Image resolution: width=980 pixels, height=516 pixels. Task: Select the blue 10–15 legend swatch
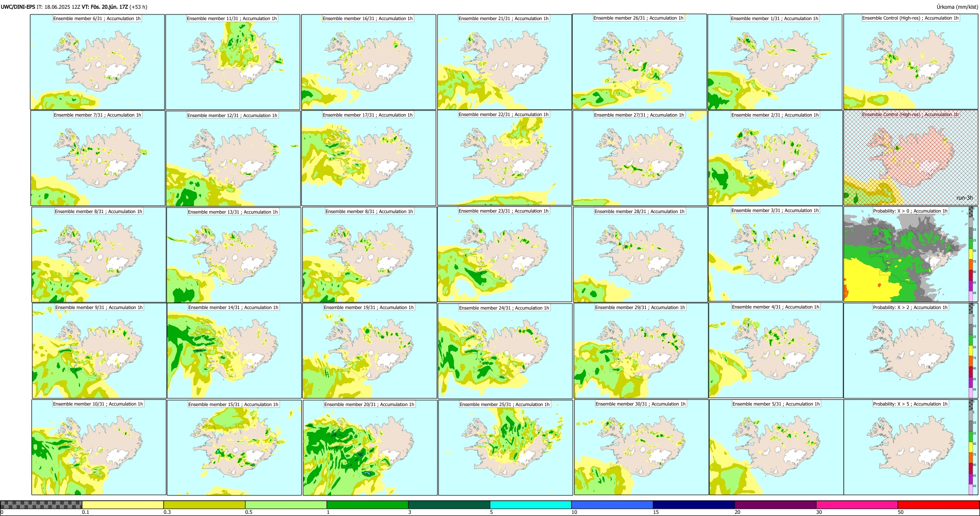[612, 505]
